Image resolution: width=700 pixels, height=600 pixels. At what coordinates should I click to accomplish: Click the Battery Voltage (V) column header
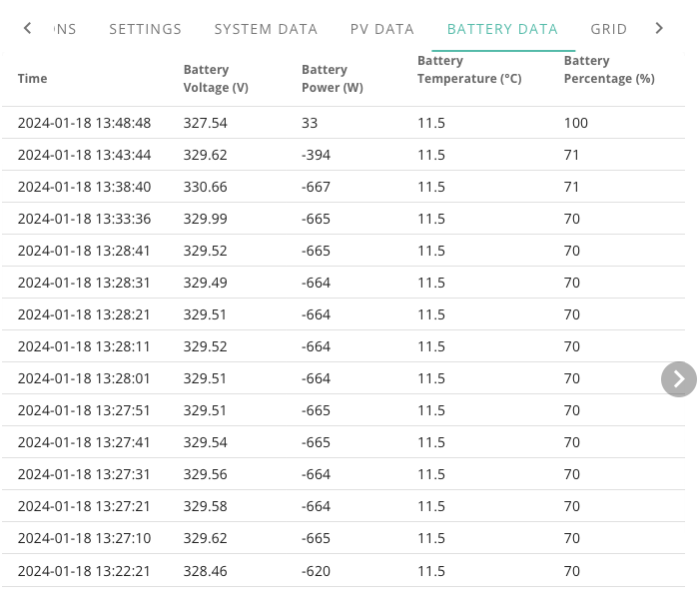point(216,79)
